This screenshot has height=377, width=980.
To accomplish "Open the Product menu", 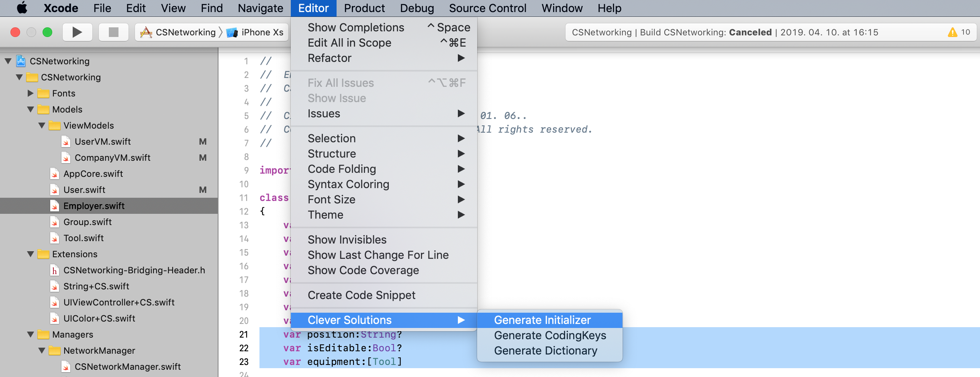I will tap(364, 8).
